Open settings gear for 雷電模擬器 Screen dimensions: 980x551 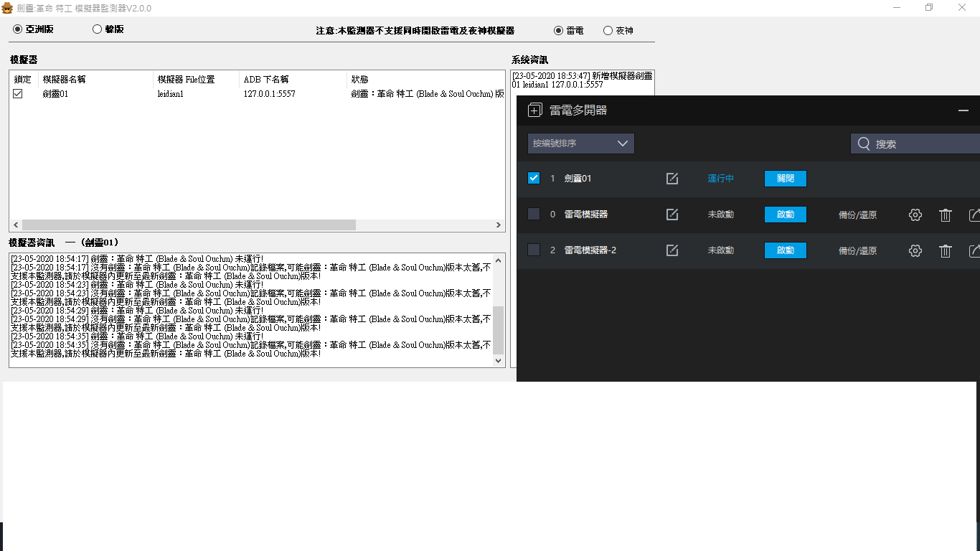915,215
